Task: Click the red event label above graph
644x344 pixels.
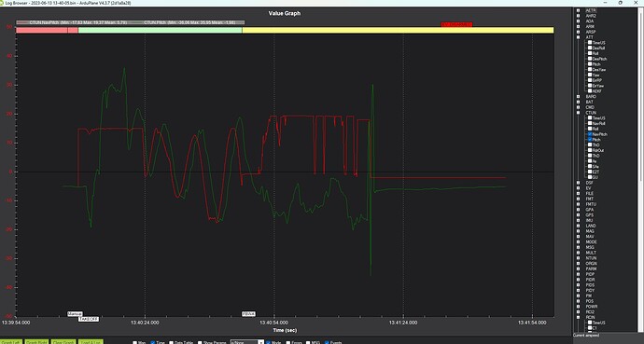Action: (456, 24)
